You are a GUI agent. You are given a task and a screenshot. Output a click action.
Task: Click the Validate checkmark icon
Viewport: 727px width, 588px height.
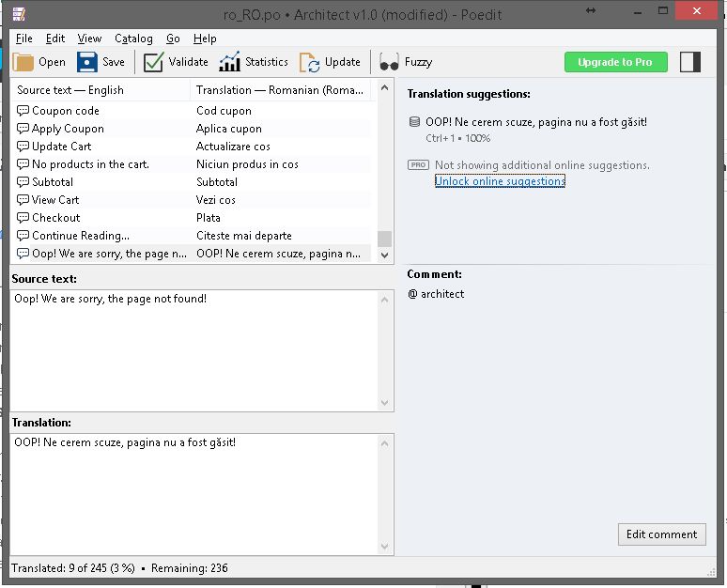coord(153,62)
